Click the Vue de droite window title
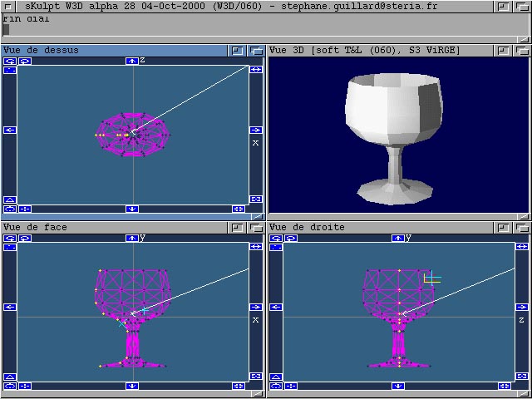The image size is (532, 399). pyautogui.click(x=307, y=227)
